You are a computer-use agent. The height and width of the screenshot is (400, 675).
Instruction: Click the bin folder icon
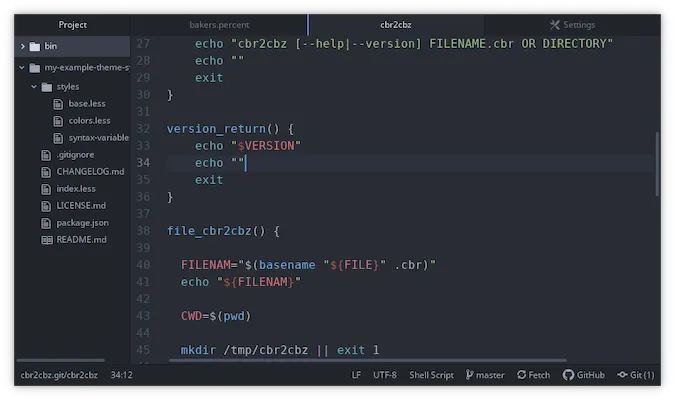click(x=35, y=46)
